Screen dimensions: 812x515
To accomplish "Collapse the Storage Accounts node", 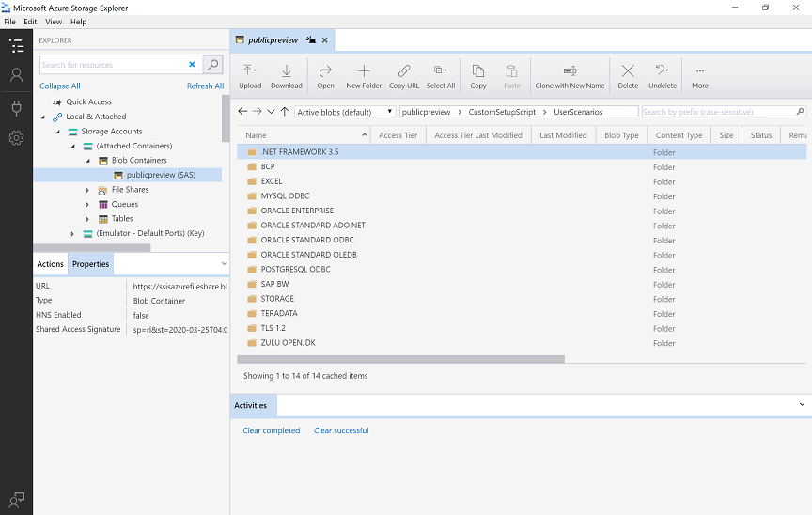I will pos(58,132).
